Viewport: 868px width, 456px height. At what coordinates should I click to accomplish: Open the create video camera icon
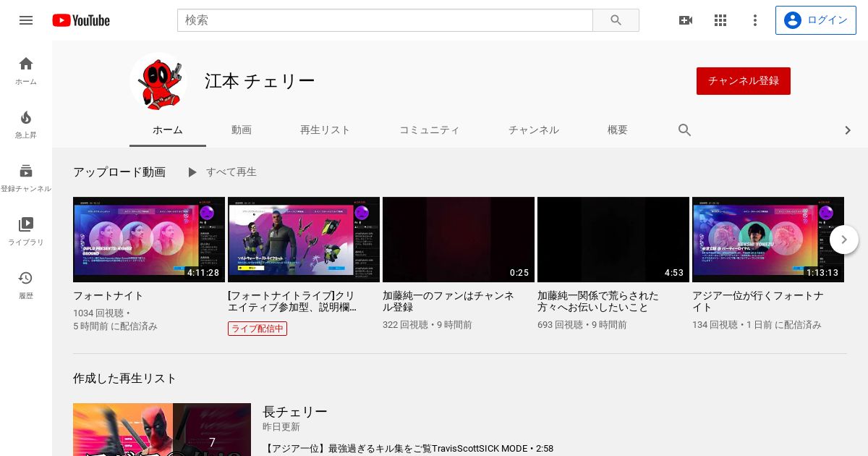click(686, 20)
